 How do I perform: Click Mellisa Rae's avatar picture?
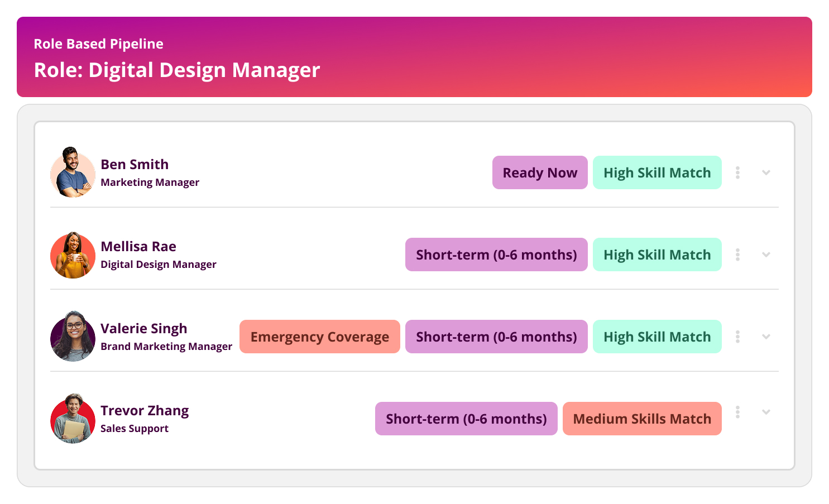(x=73, y=255)
